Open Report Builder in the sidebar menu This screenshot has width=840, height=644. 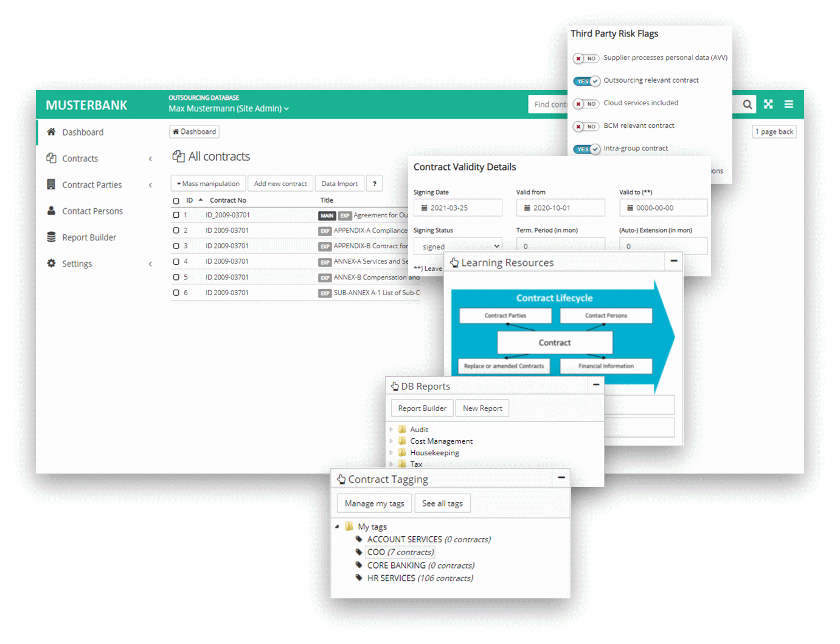tap(89, 237)
